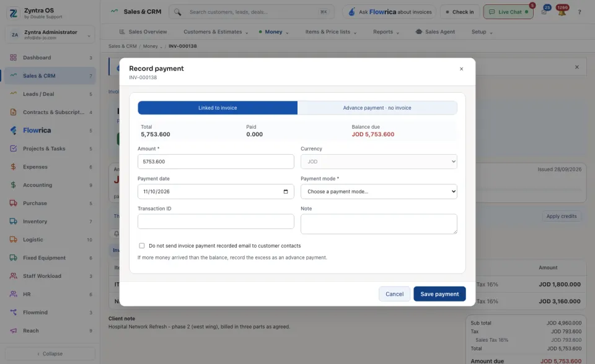Click the Zyntra OS logo
This screenshot has height=364, width=595.
[13, 13]
